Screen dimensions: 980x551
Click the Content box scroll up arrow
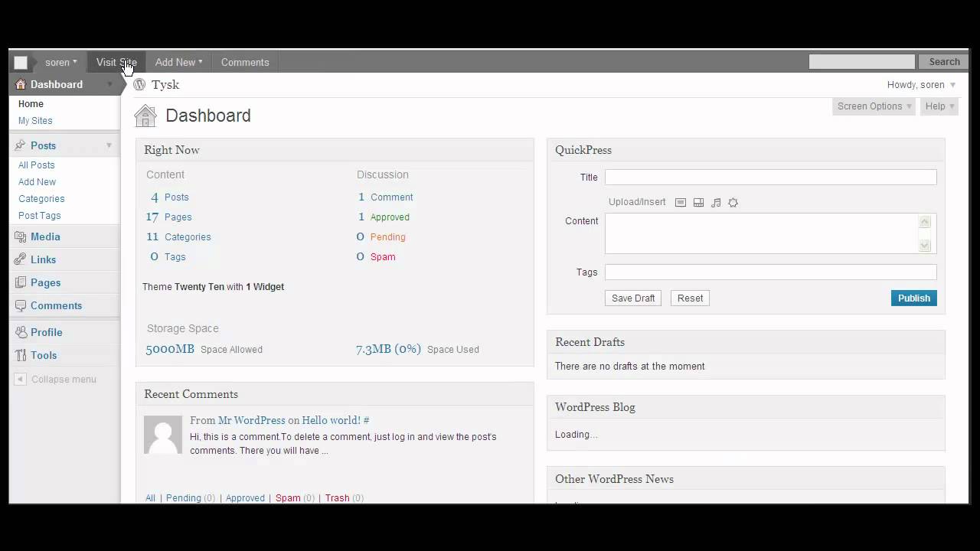click(x=925, y=222)
